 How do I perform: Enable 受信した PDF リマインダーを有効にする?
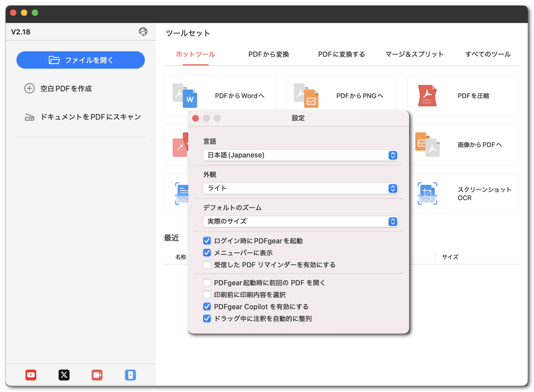coord(207,265)
